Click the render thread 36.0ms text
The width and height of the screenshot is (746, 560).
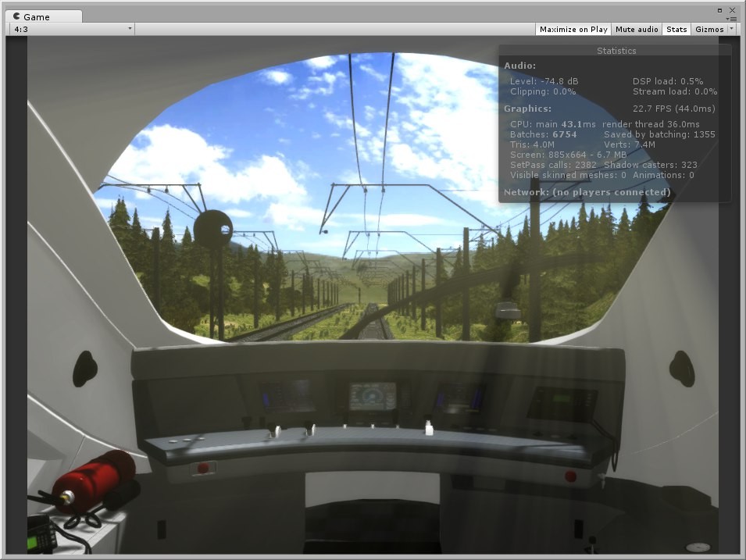651,124
